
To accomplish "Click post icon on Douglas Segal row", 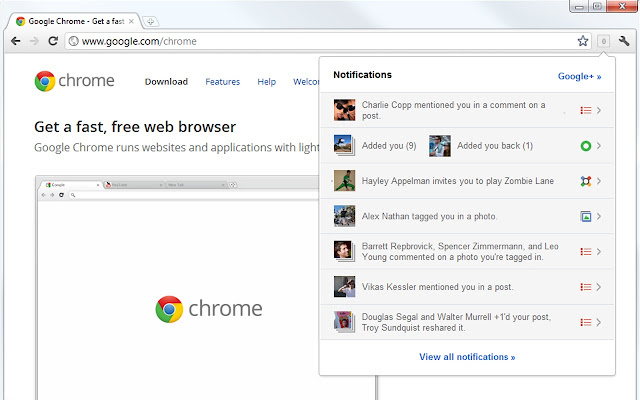I will coord(586,322).
